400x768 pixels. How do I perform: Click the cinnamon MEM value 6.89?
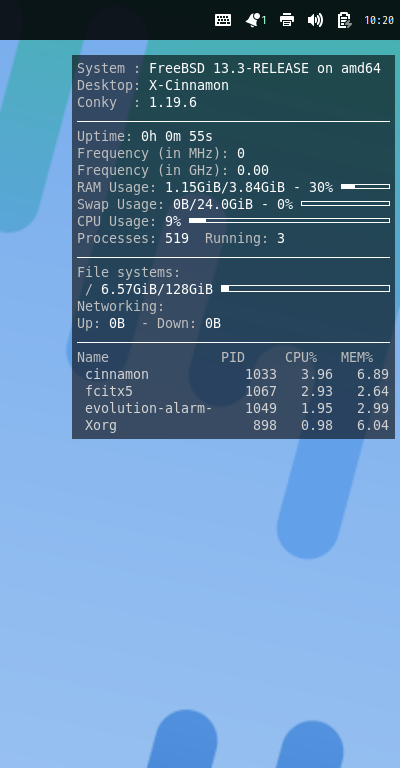373,374
